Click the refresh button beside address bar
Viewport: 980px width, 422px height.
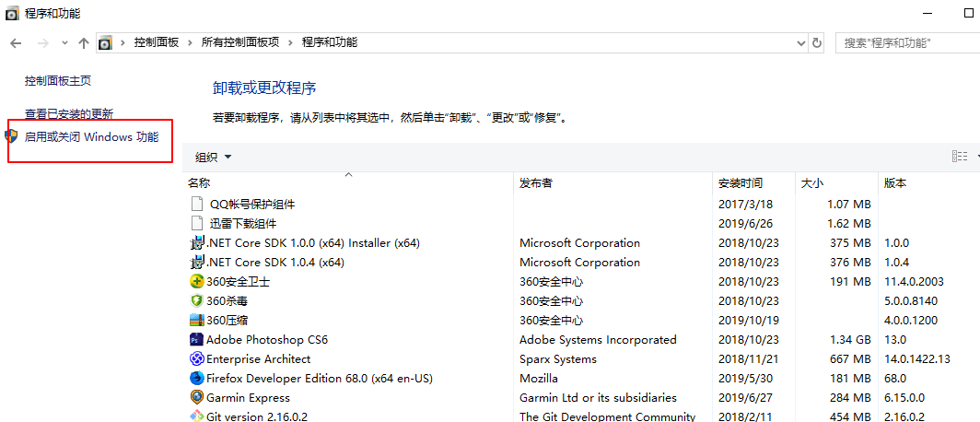(816, 42)
